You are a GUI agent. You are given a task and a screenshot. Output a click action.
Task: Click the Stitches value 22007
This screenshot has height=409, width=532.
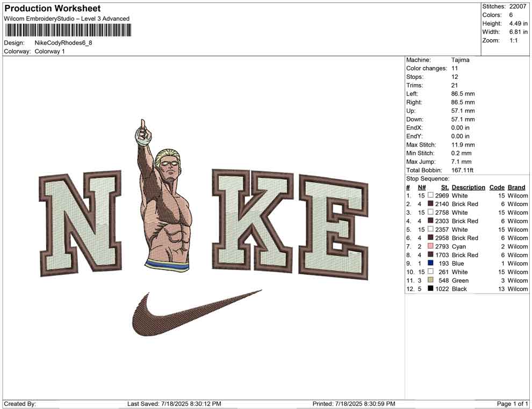pos(517,6)
